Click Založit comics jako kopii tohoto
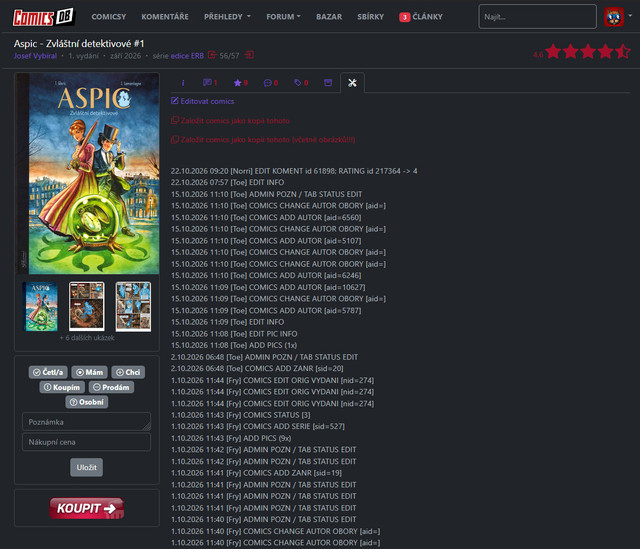 pos(230,121)
